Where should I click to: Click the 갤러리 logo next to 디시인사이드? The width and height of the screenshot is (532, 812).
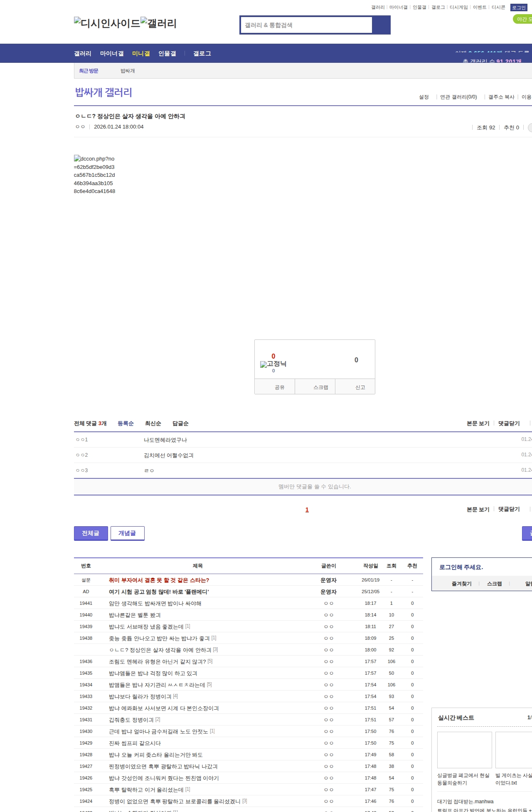(158, 23)
